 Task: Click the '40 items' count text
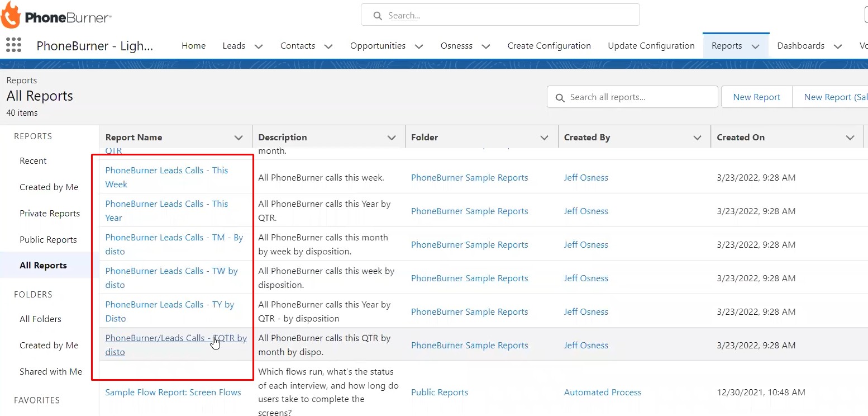point(22,113)
